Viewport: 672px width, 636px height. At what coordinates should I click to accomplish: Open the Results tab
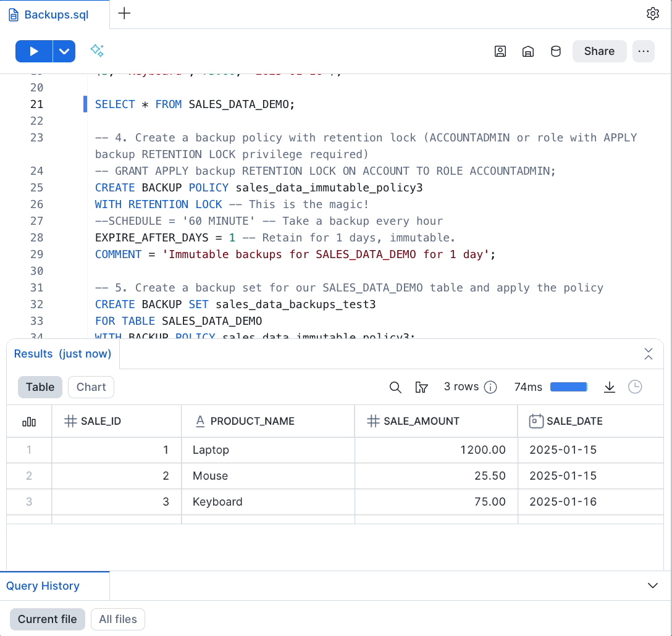62,354
